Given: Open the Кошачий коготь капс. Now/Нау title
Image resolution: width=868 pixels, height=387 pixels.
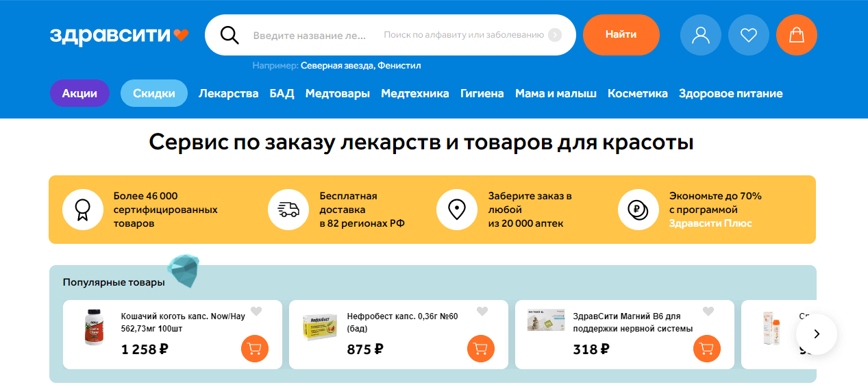Looking at the screenshot, I should tap(183, 323).
